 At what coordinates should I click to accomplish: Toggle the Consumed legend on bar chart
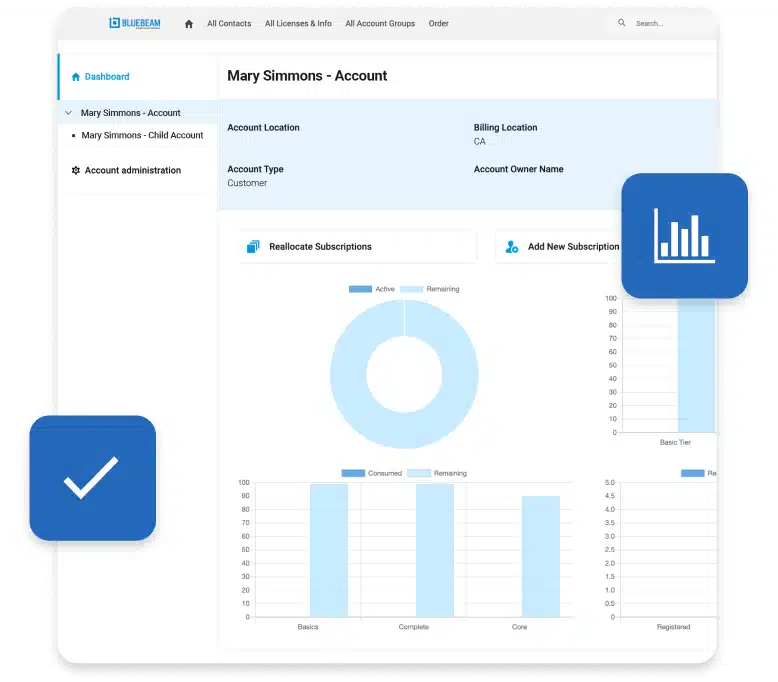[x=371, y=473]
